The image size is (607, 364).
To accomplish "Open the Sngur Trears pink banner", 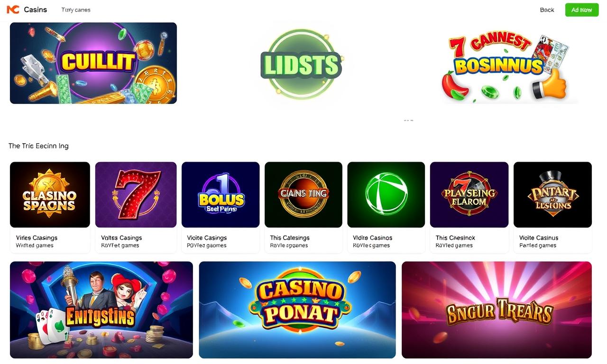I will coord(497,310).
